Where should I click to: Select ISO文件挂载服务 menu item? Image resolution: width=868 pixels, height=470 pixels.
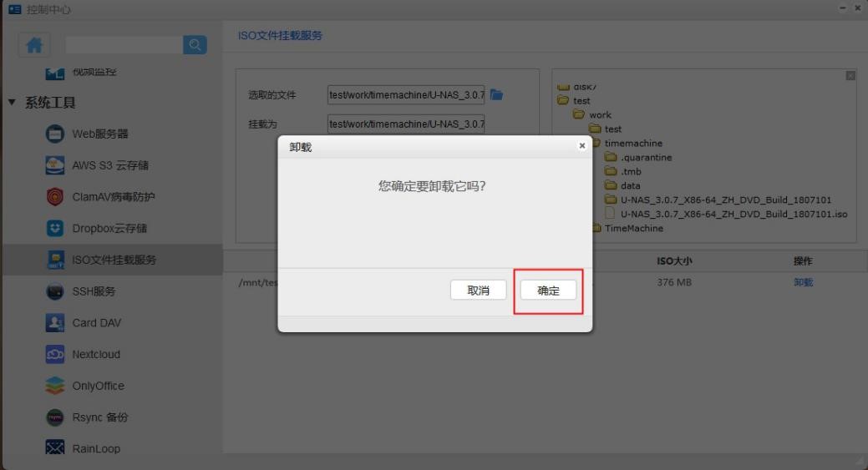pos(114,260)
